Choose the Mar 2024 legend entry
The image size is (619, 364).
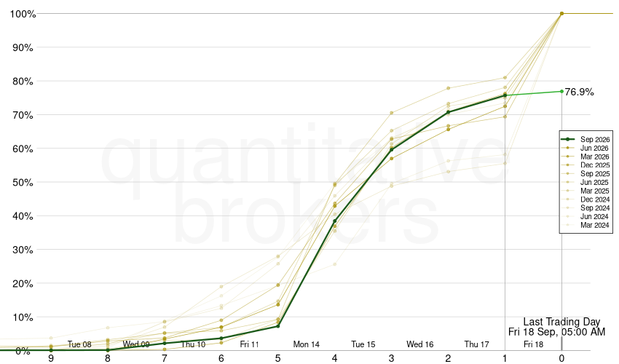click(x=586, y=225)
